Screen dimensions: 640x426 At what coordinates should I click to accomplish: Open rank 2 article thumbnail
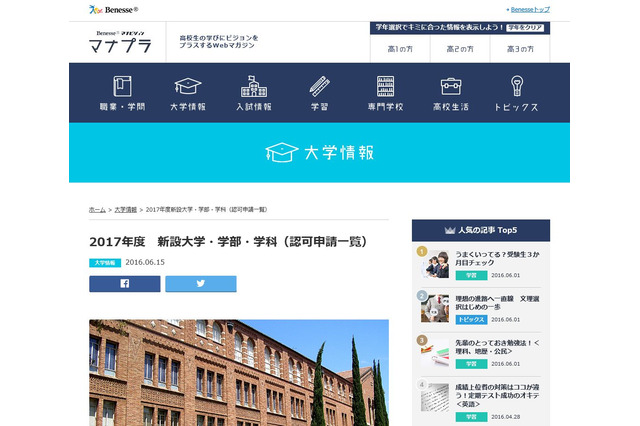point(435,308)
